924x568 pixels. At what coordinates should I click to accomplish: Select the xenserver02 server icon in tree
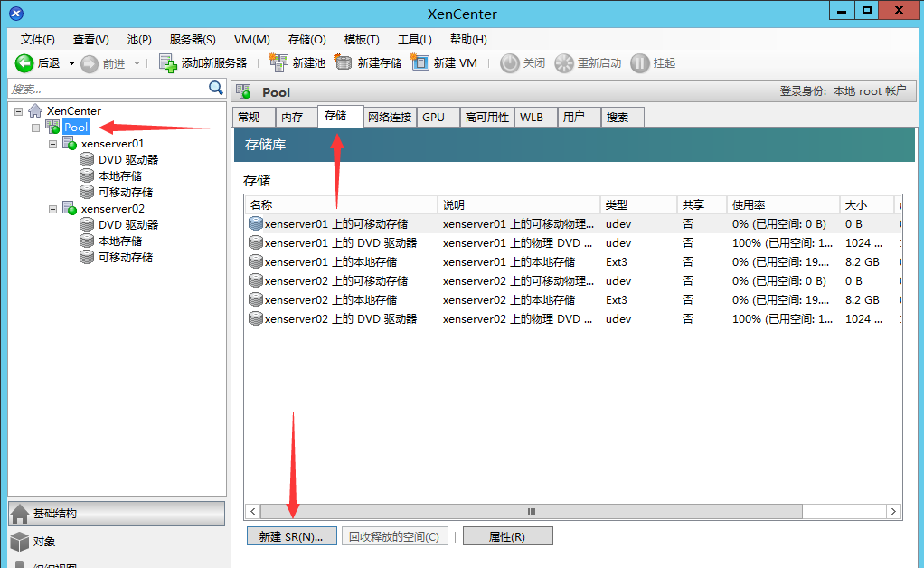70,209
